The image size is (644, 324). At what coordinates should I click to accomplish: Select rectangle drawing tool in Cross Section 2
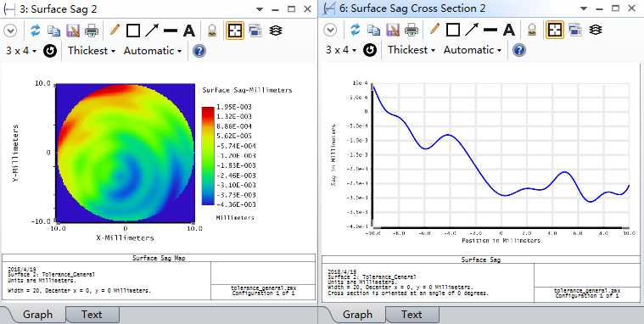pyautogui.click(x=452, y=30)
